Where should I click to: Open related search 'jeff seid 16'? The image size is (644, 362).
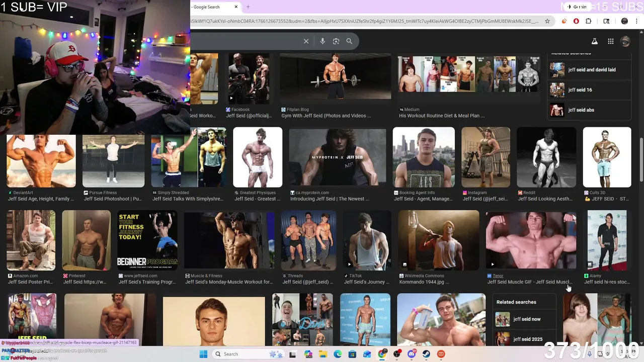click(x=589, y=90)
